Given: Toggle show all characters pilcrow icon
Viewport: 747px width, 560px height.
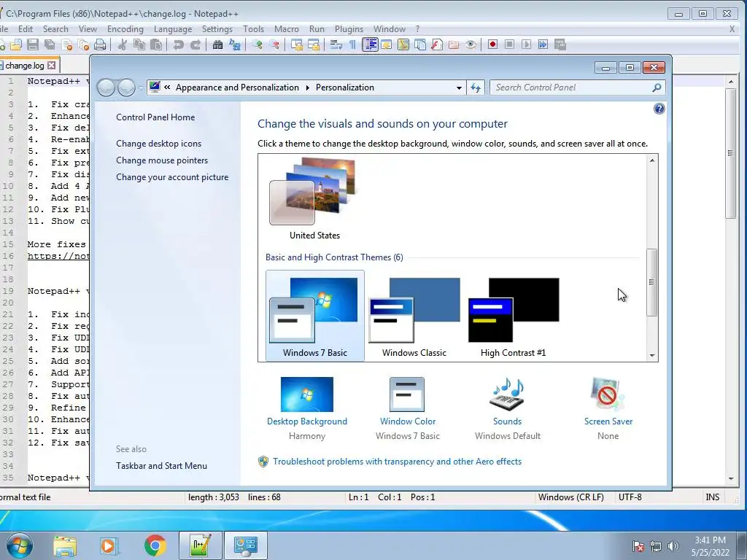Looking at the screenshot, I should [352, 44].
